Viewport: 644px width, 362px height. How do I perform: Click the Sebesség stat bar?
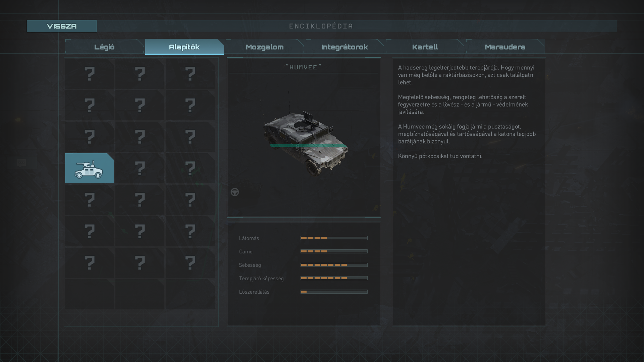tap(334, 265)
